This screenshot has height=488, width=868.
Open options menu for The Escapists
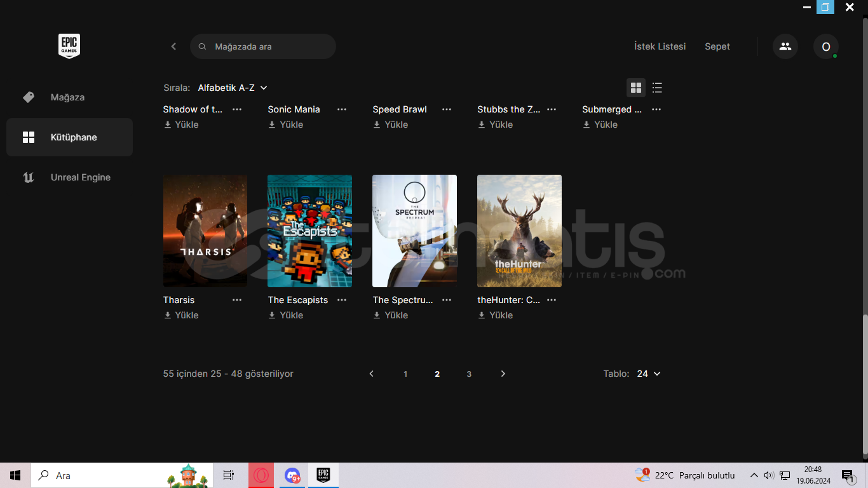click(x=342, y=300)
